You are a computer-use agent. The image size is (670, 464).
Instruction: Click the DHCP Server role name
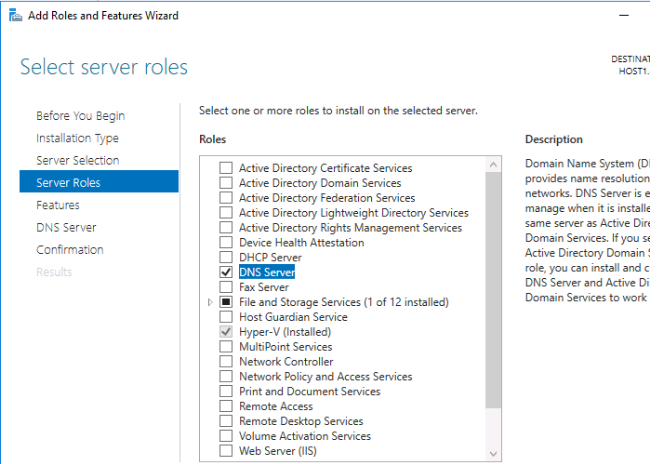point(270,258)
